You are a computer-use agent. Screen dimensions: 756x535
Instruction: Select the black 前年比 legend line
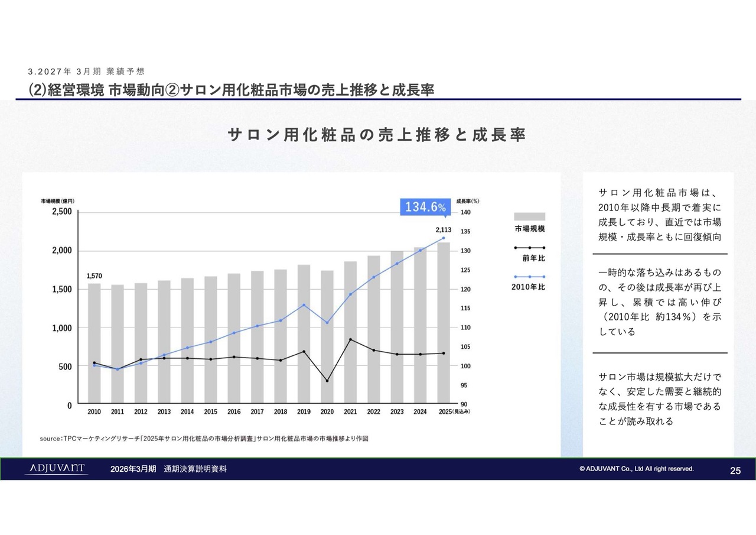529,248
